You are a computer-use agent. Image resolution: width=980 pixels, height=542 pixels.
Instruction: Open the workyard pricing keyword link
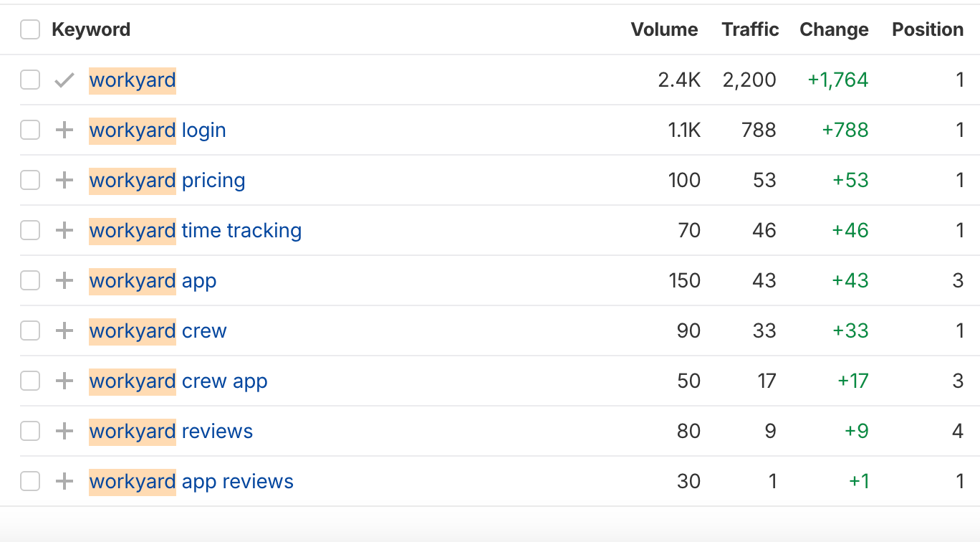(168, 181)
